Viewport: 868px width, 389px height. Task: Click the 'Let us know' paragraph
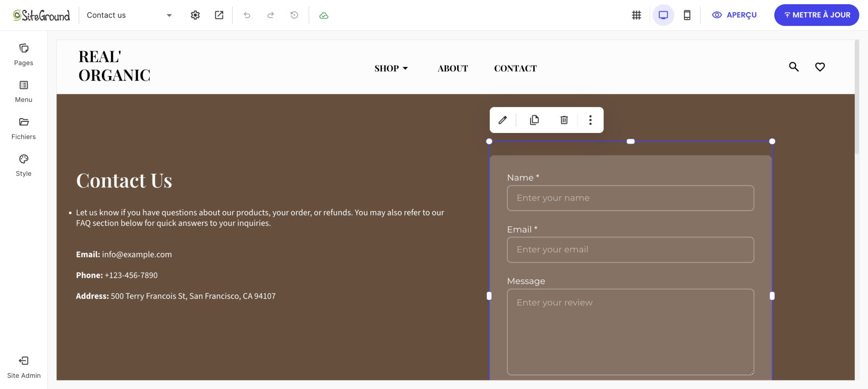pyautogui.click(x=260, y=217)
